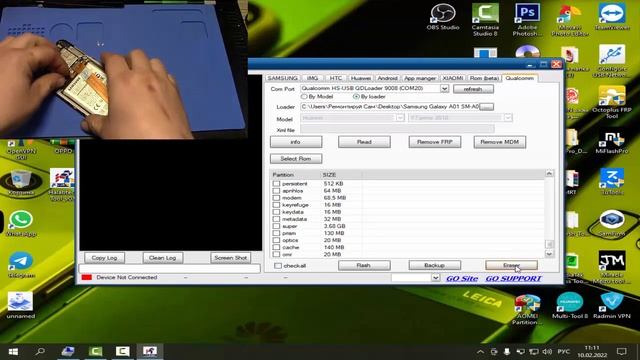Switch to the Rom (beta) tab
Image resolution: width=640 pixels, height=360 pixels.
coord(484,78)
